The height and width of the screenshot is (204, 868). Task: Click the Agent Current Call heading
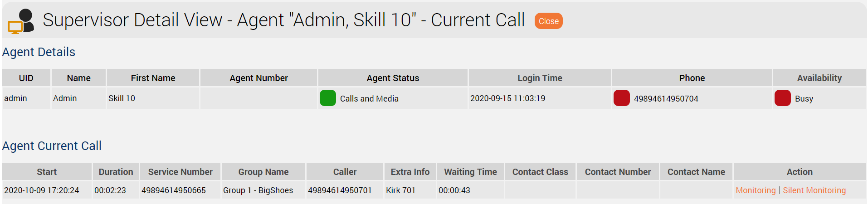pos(52,146)
